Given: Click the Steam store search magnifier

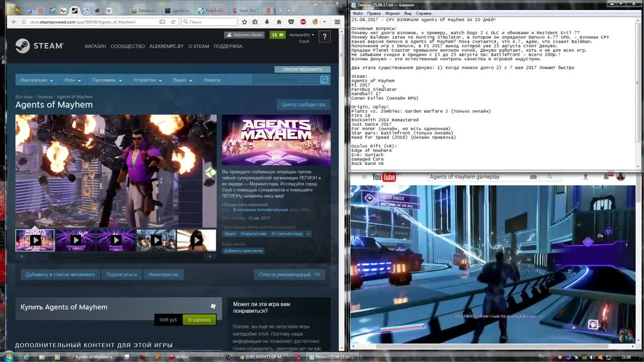Looking at the screenshot, I should (325, 79).
